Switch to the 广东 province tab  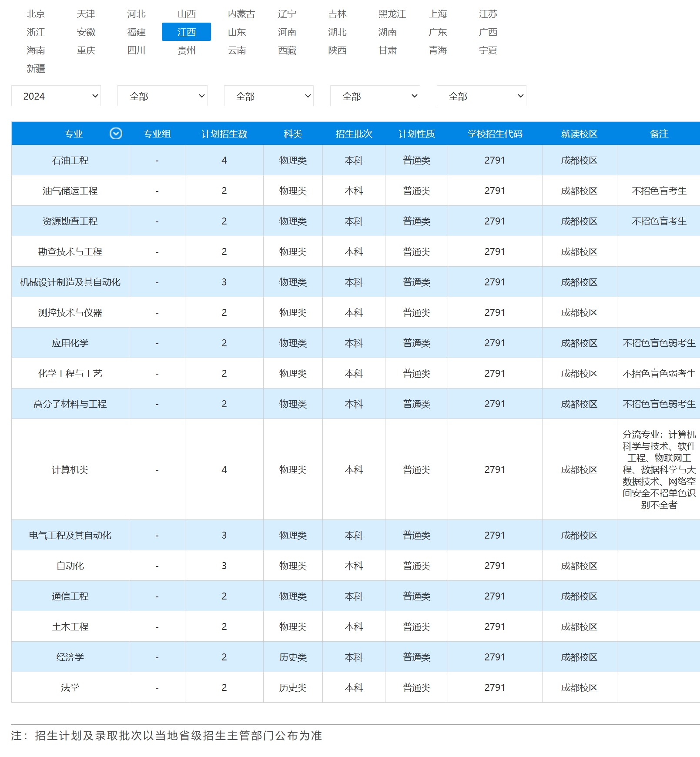pyautogui.click(x=438, y=32)
